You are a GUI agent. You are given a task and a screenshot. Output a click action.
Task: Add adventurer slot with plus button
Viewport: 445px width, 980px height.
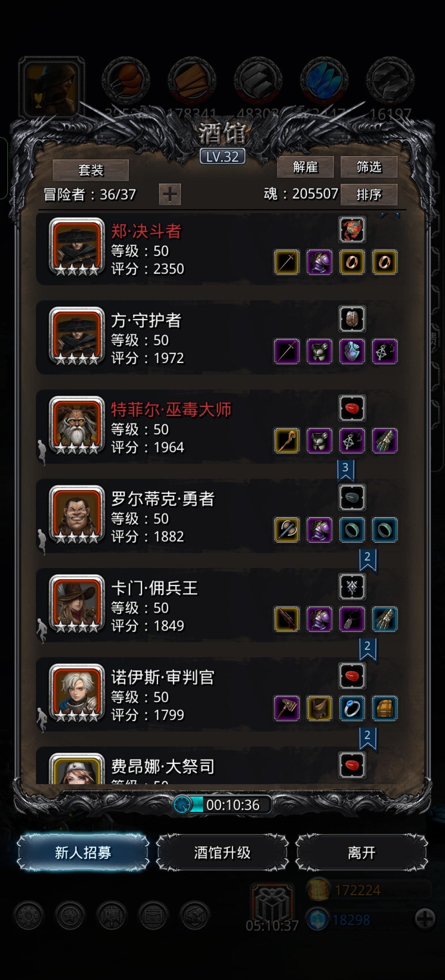click(x=170, y=194)
